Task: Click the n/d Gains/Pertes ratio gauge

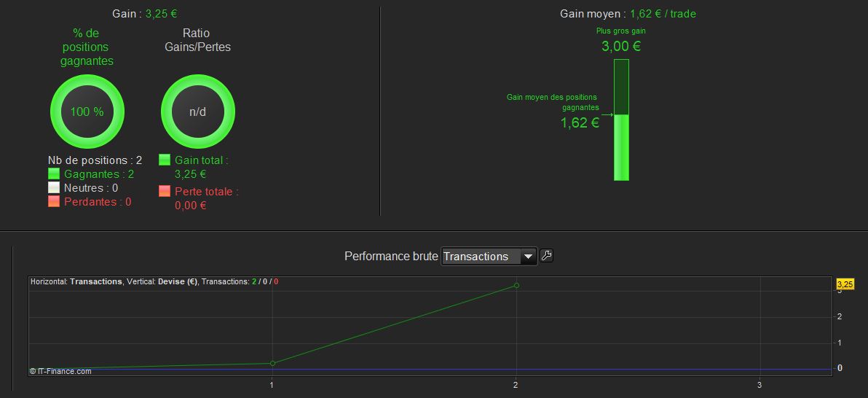Action: click(197, 112)
